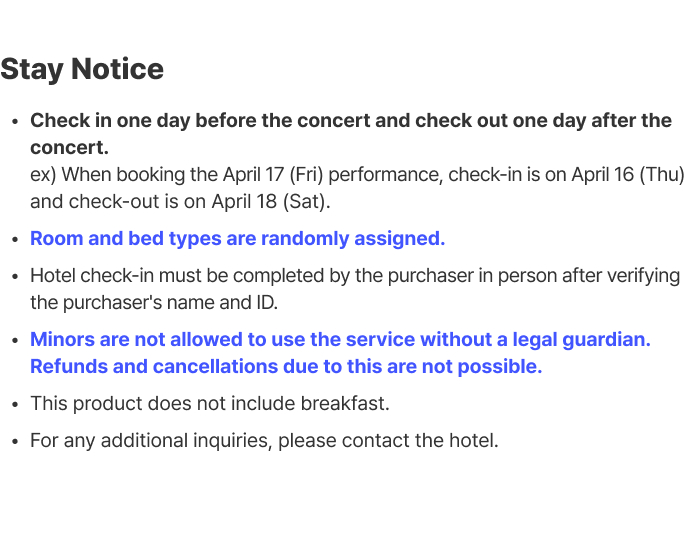Click the "April 16 (Thu)" check-in date
700x553 pixels.
pyautogui.click(x=628, y=175)
